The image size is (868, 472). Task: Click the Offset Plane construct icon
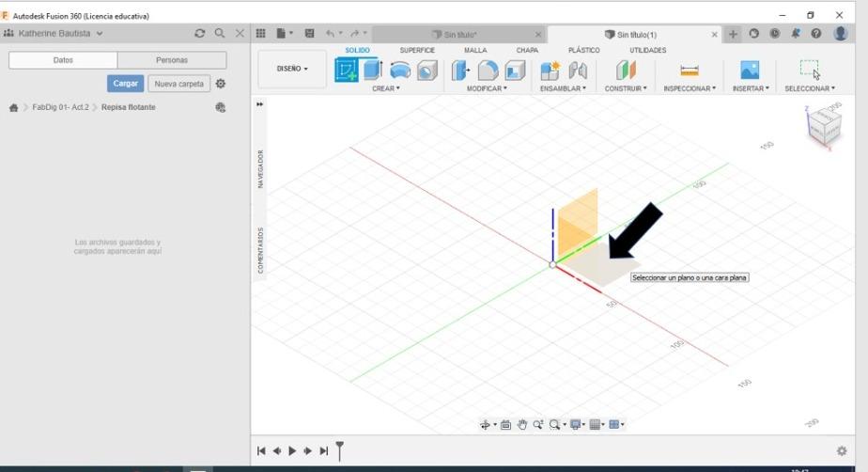pyautogui.click(x=626, y=71)
